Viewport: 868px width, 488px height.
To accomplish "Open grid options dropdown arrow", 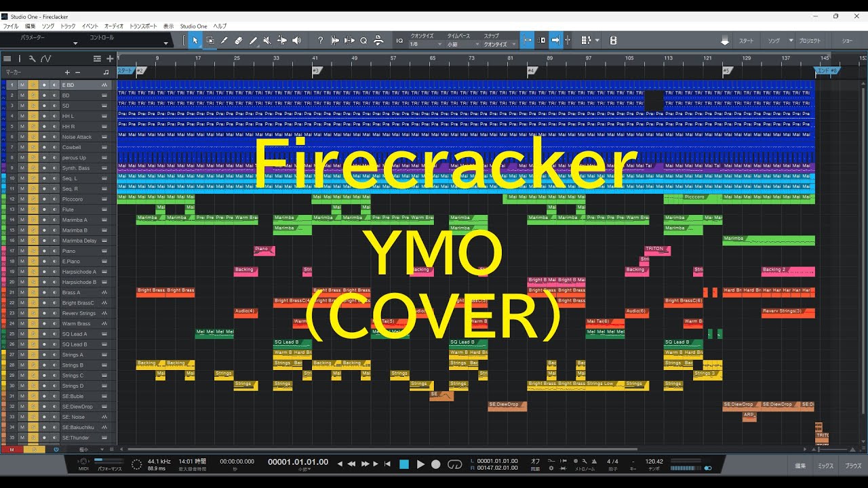I will (x=597, y=41).
